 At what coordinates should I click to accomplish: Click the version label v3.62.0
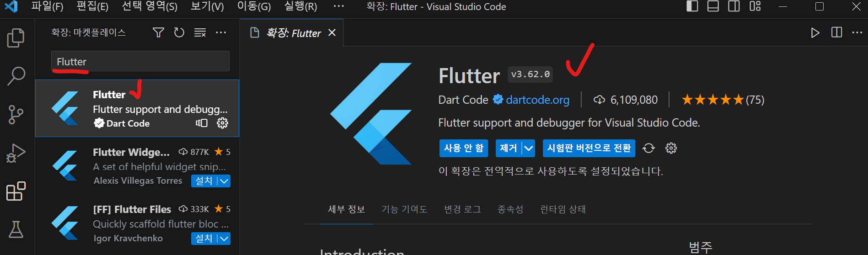(x=530, y=74)
